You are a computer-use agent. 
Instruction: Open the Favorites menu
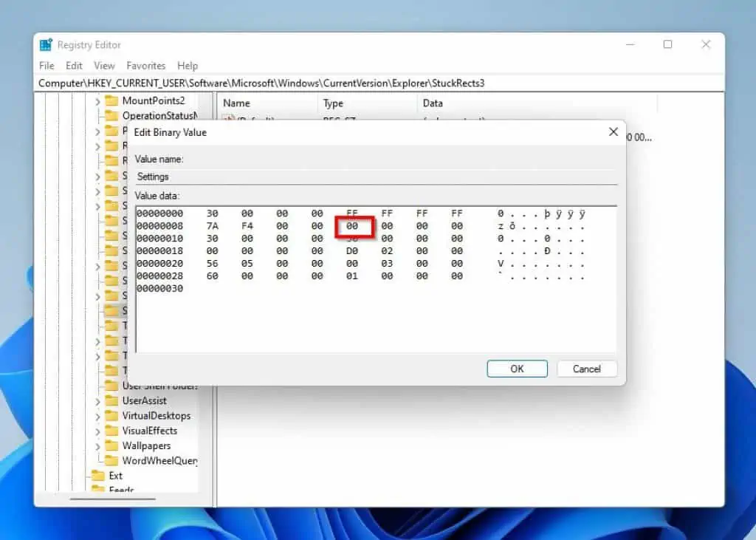pos(145,66)
